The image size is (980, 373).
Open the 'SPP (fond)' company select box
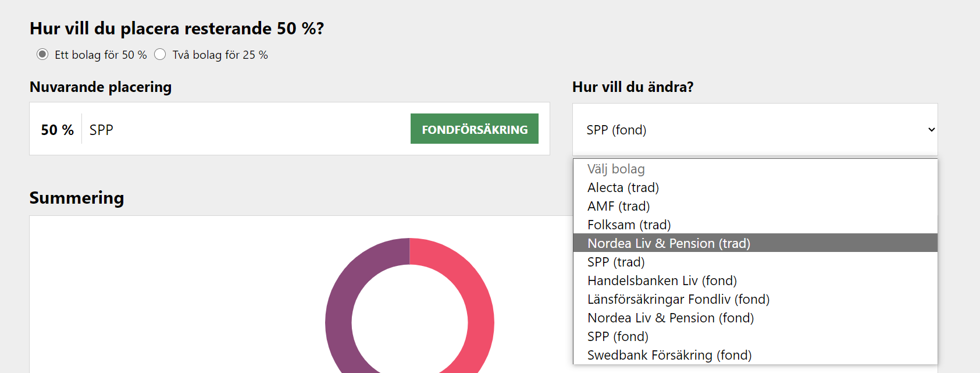(754, 130)
